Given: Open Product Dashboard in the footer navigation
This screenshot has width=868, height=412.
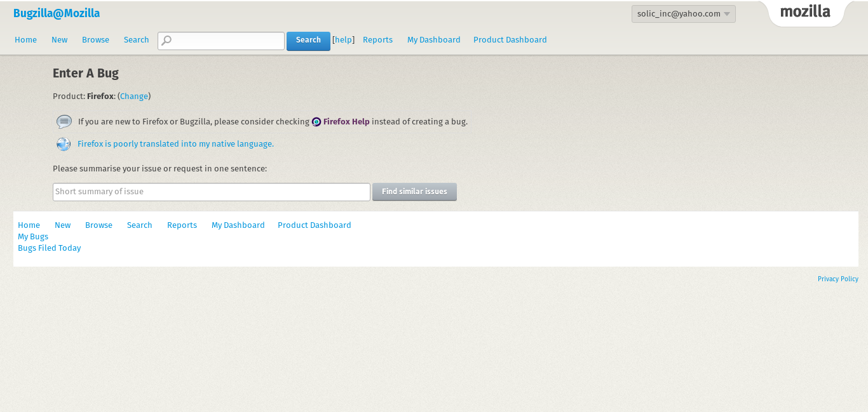Looking at the screenshot, I should [x=315, y=225].
